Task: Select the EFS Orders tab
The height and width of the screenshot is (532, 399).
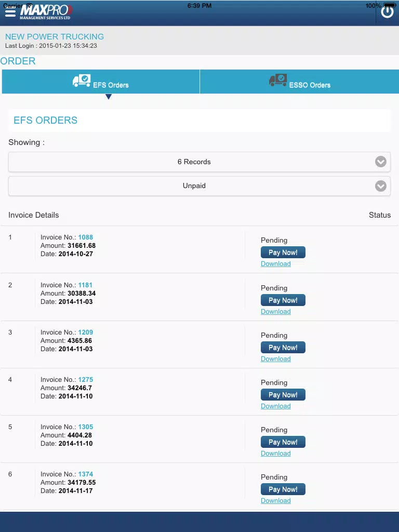Action: (101, 82)
